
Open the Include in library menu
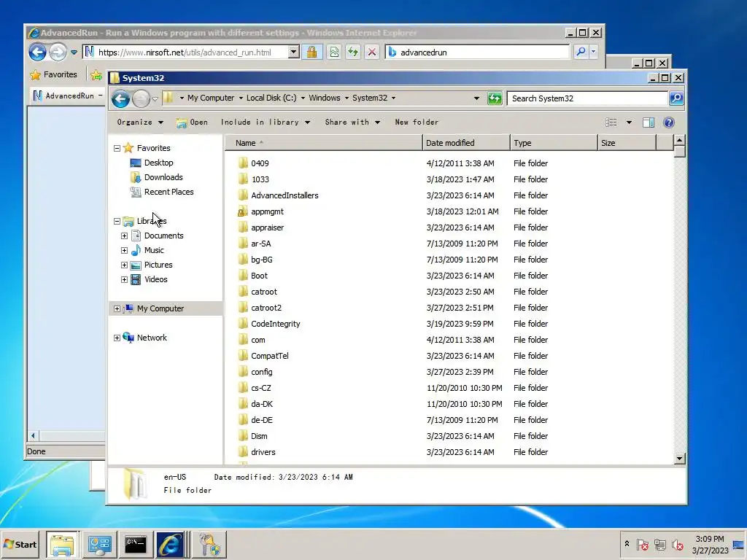point(266,122)
